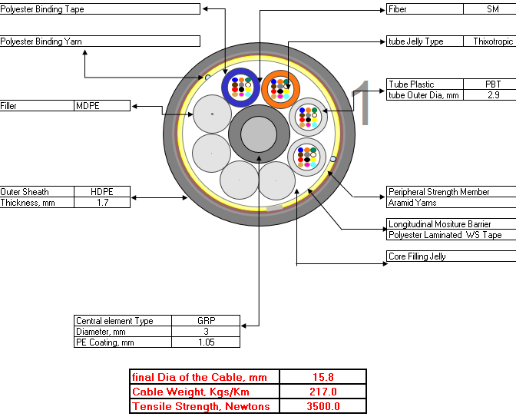Click the 1.7 sheath thickness value
Viewport: 516px width, 420px height.
coord(102,203)
